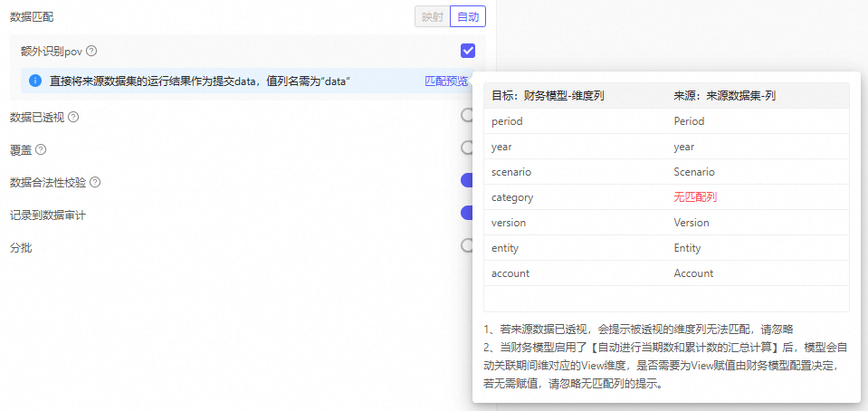Click the Account source column cell

693,273
